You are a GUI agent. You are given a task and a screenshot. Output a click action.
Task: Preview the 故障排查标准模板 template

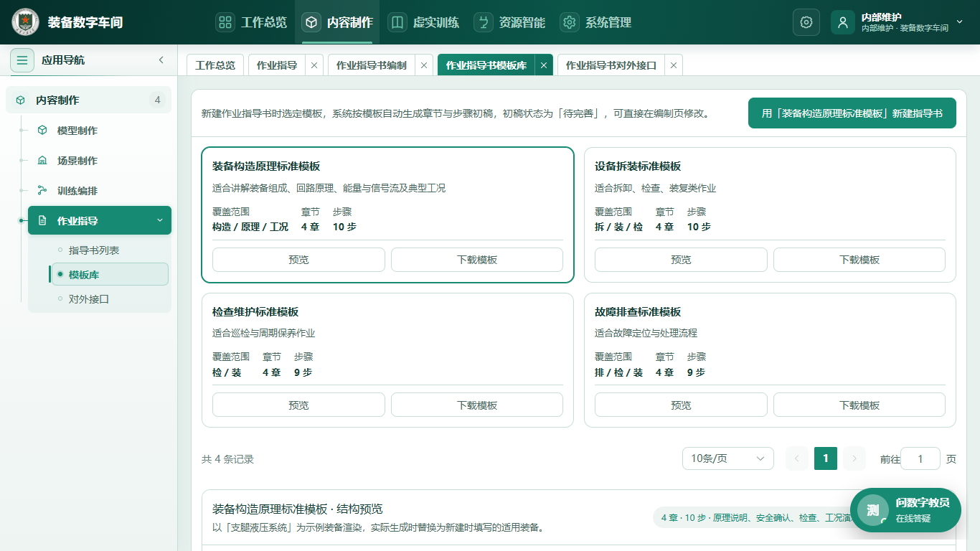coord(681,405)
